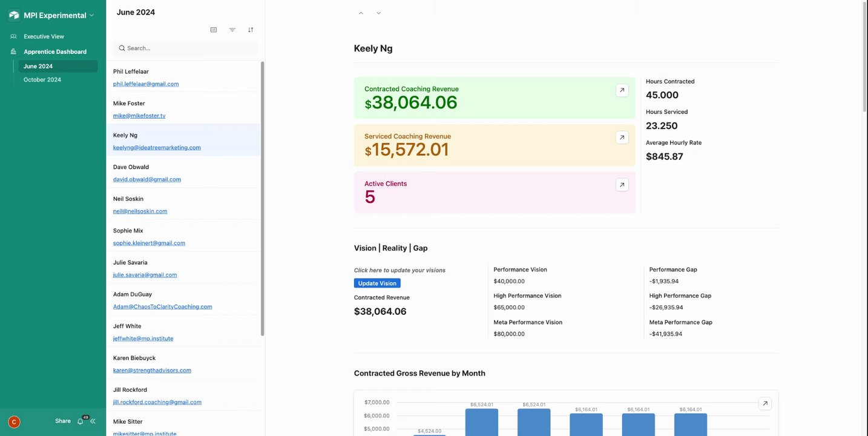Image resolution: width=868 pixels, height=436 pixels.
Task: Select October 2024 in sidebar
Action: coord(42,79)
